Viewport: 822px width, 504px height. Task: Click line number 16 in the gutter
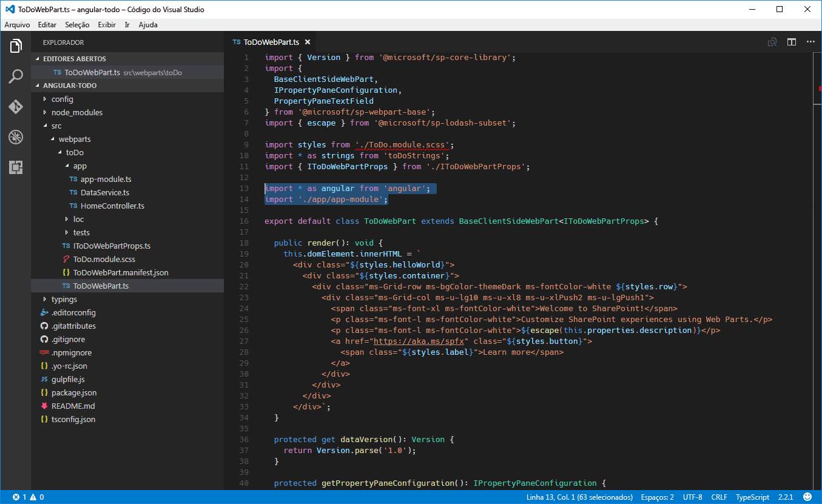point(244,221)
